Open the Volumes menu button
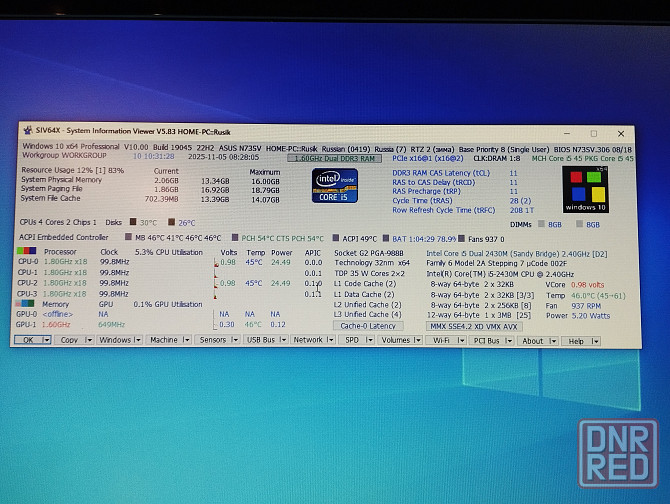Viewport: 670px width, 504px height. click(396, 341)
